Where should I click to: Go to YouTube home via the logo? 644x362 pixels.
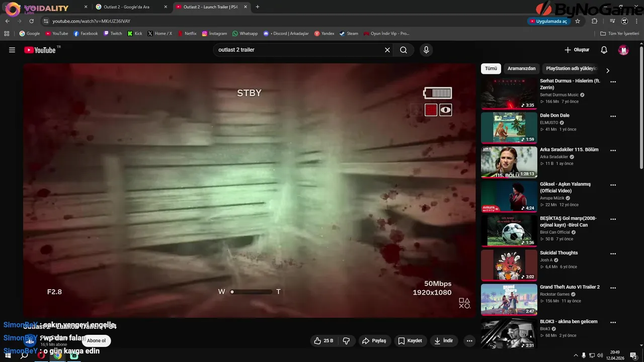[x=40, y=50]
